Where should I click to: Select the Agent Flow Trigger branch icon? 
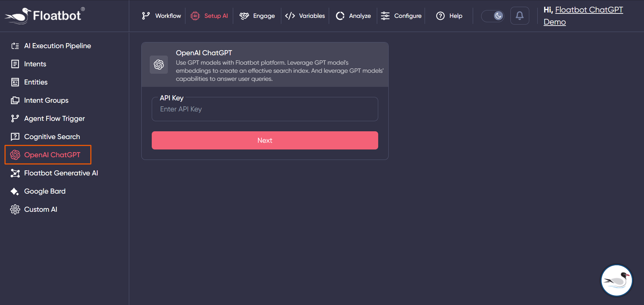15,118
